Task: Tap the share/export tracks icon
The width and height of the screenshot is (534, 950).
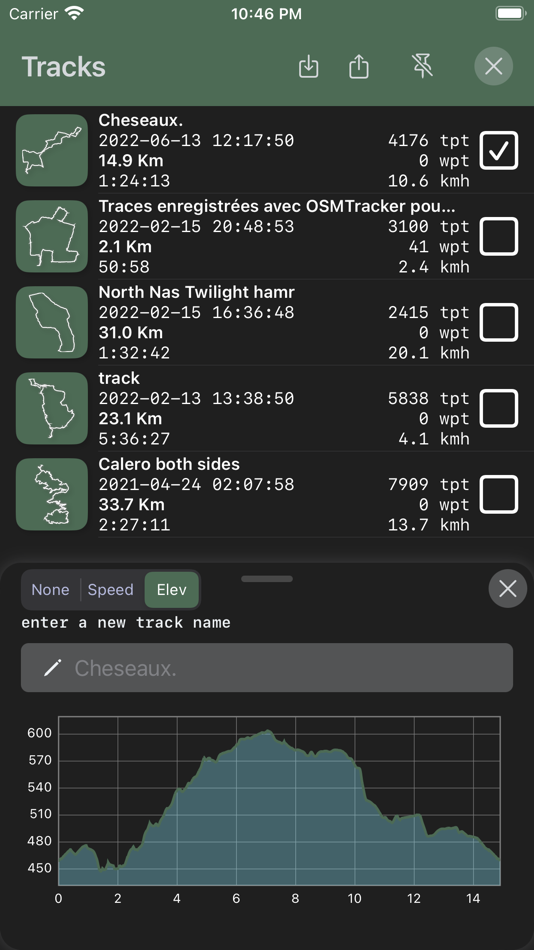Action: pyautogui.click(x=359, y=67)
